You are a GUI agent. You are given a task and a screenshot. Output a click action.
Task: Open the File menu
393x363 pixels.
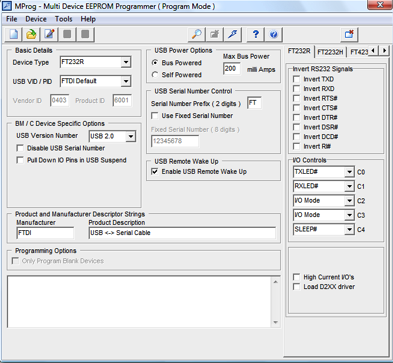pos(11,19)
